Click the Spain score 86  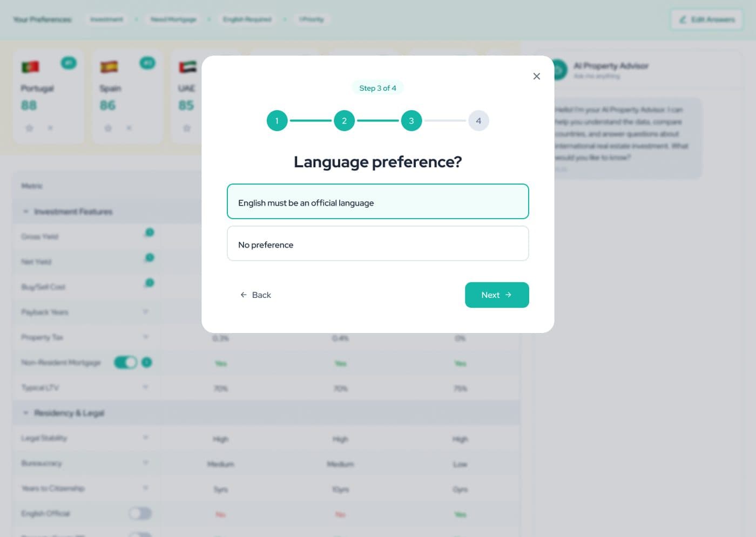coord(108,105)
